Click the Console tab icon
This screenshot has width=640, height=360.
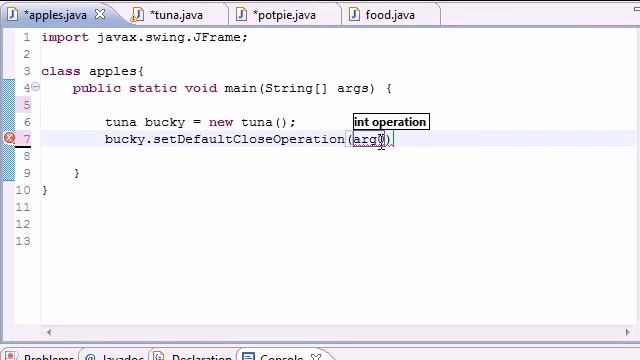coord(248,356)
